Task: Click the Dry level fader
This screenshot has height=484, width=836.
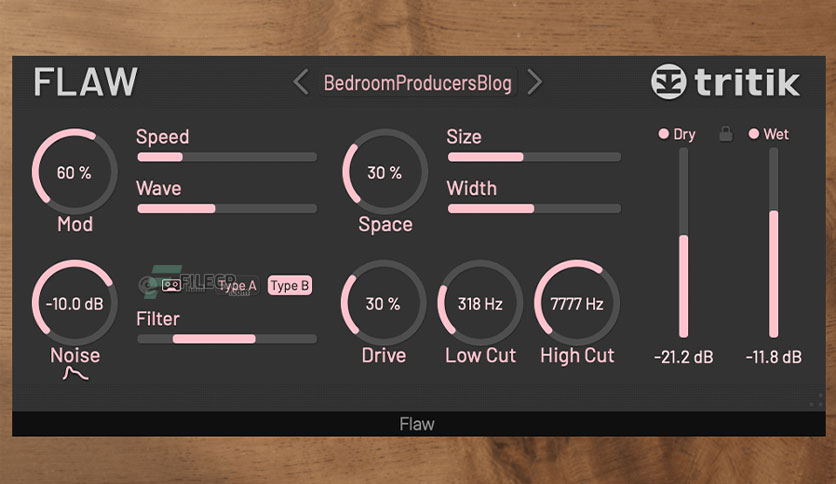Action: (x=683, y=243)
